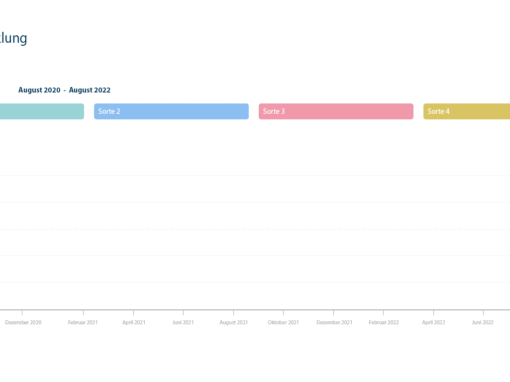This screenshot has width=510, height=382.
Task: Select the Juni 2021 axis label
Action: point(183,322)
